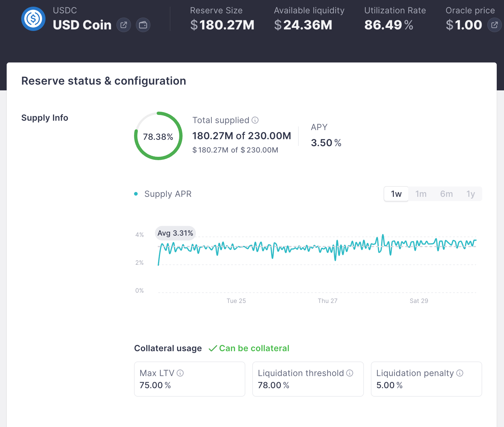
Task: Click the Max LTV 75.00% card
Action: [x=190, y=379]
